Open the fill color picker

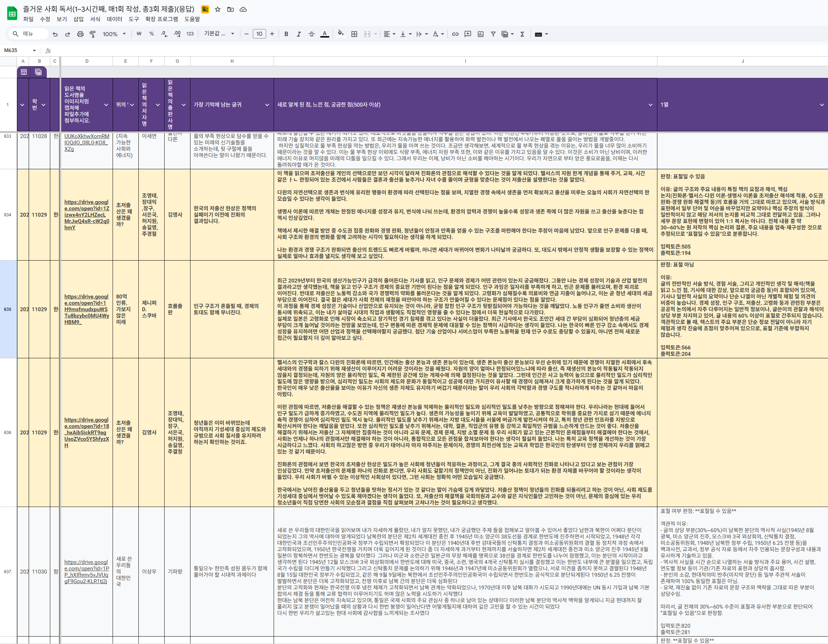click(341, 34)
